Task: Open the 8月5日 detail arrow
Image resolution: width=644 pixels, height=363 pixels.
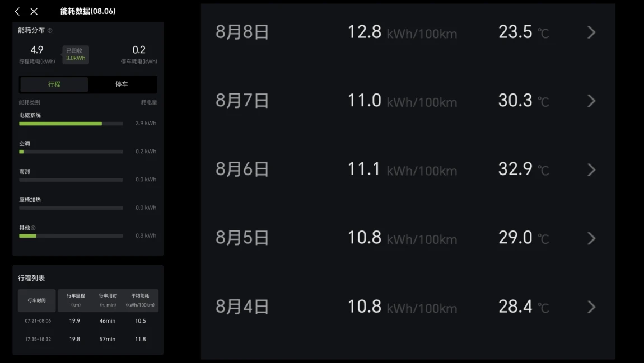Action: click(x=591, y=238)
